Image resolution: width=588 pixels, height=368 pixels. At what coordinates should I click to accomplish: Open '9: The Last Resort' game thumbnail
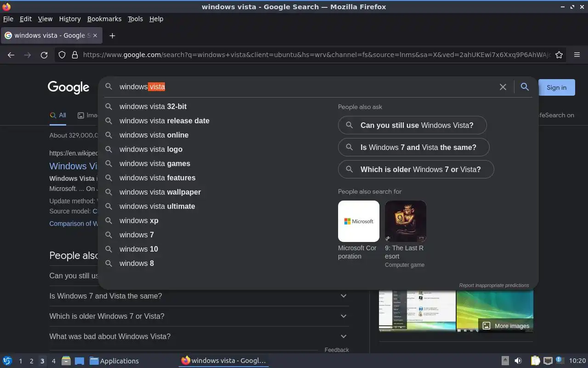406,221
